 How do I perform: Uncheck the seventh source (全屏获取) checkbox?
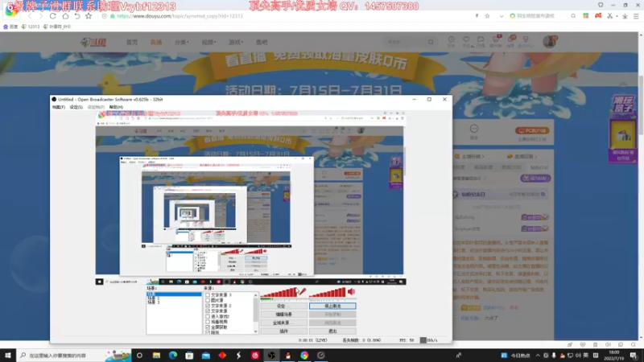208,327
